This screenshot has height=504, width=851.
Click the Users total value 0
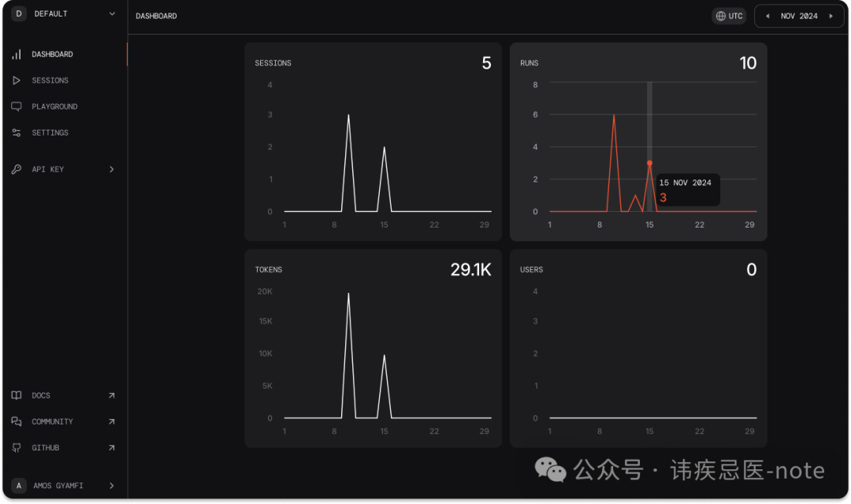(x=751, y=269)
